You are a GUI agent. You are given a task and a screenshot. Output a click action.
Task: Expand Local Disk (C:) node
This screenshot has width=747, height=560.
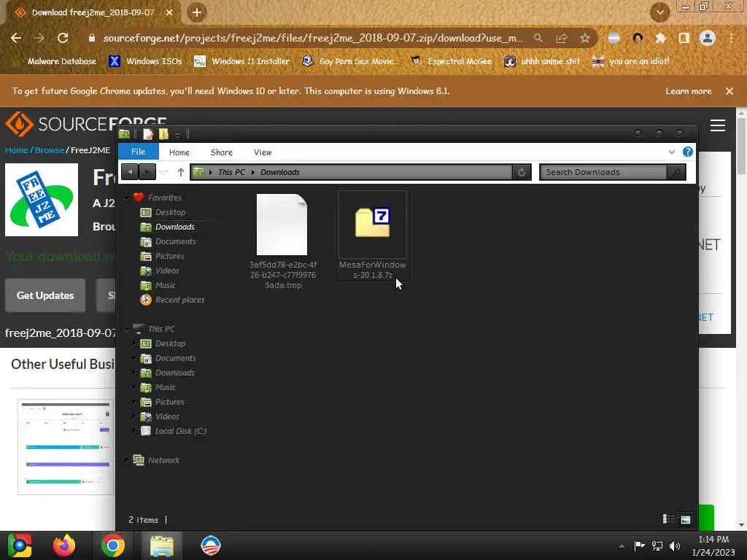pos(134,431)
